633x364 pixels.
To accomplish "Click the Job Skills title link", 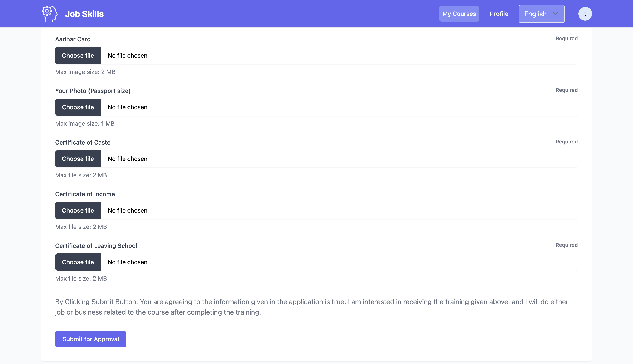I will [x=84, y=14].
